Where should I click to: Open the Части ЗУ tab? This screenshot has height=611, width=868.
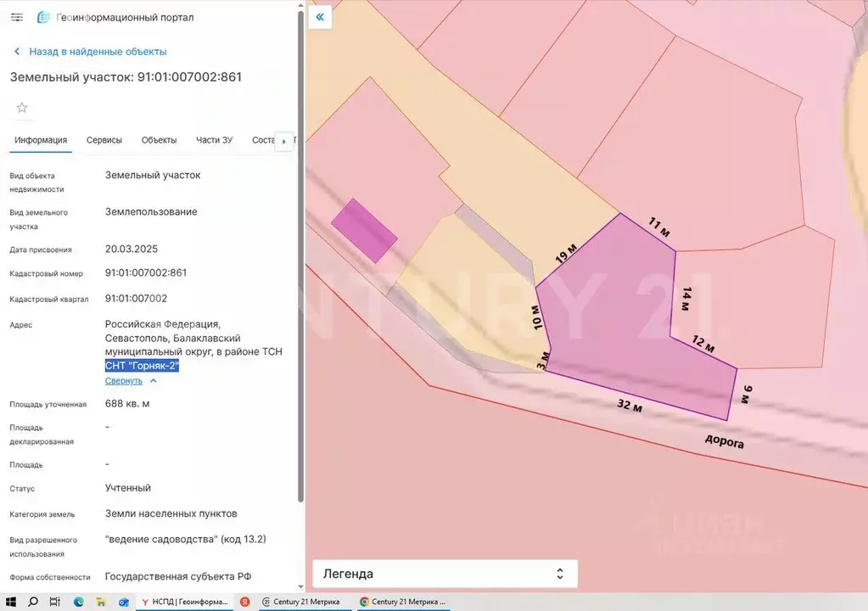pyautogui.click(x=214, y=140)
